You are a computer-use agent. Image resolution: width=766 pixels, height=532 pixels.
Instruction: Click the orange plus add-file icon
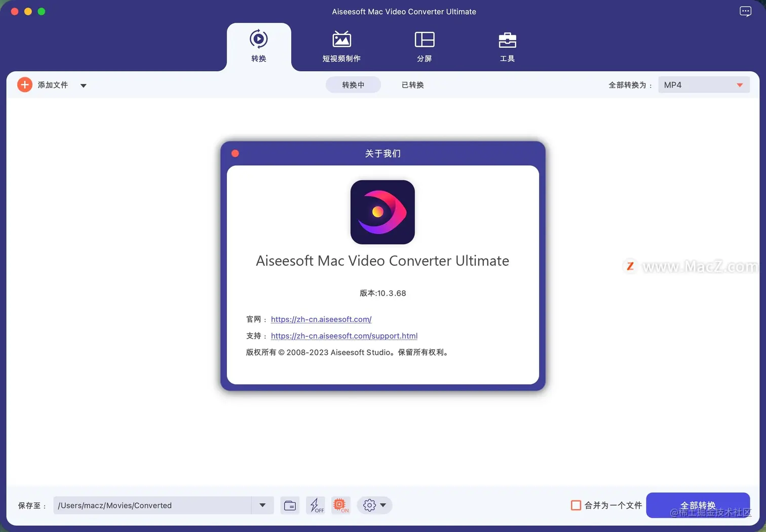coord(25,85)
